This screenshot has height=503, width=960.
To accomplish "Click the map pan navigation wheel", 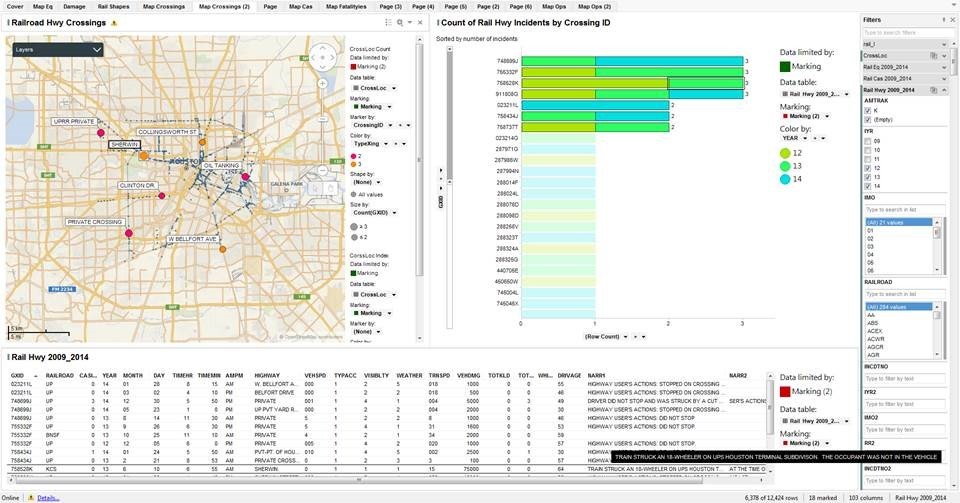I will coord(322,58).
